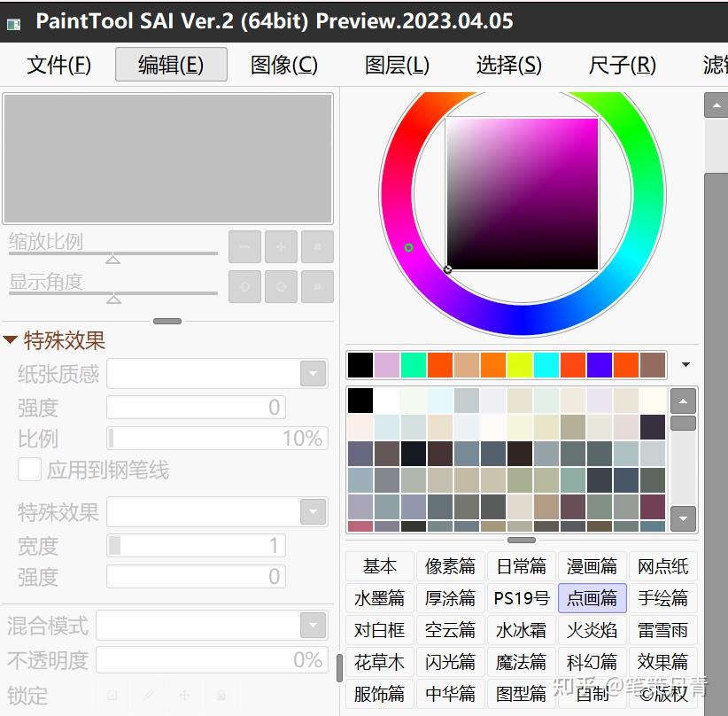Open the 纸张质感 dropdown
This screenshot has height=716, width=728.
pyautogui.click(x=312, y=373)
